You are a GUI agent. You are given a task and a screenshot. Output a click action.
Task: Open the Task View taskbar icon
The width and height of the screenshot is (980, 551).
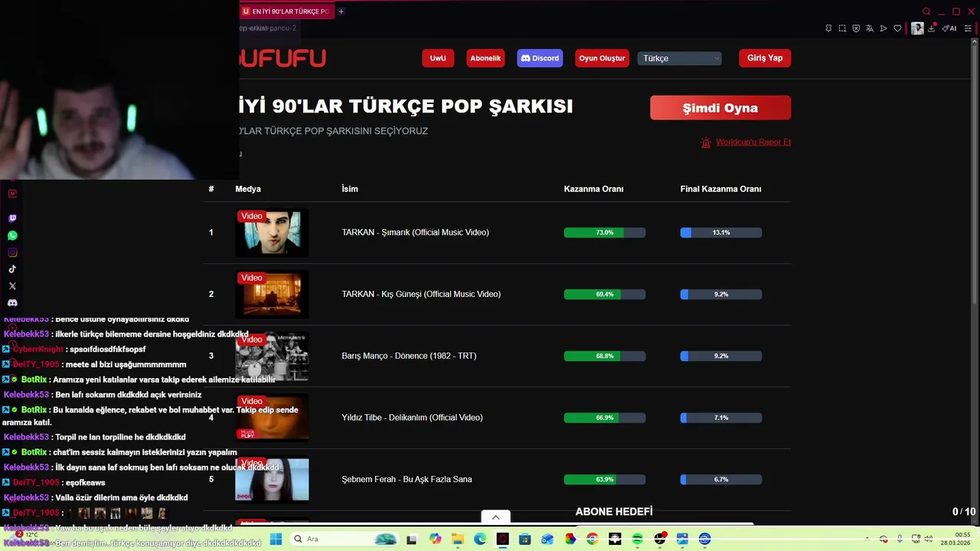point(411,539)
